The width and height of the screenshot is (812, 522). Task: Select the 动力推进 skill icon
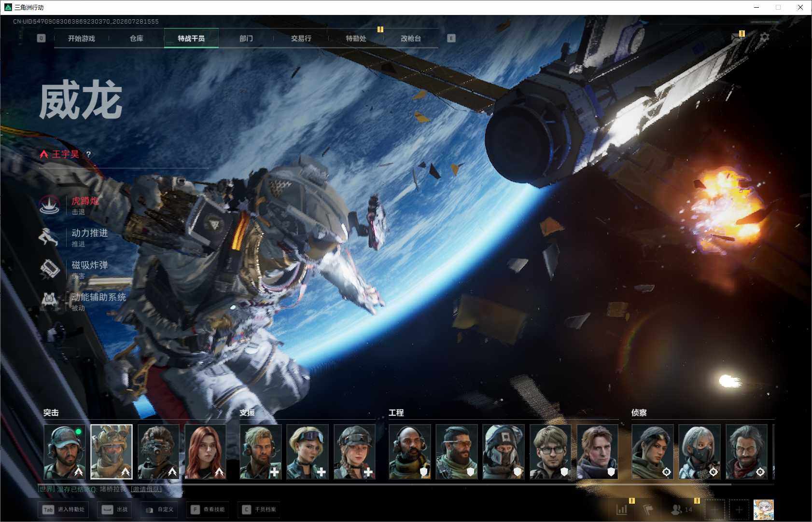(49, 237)
